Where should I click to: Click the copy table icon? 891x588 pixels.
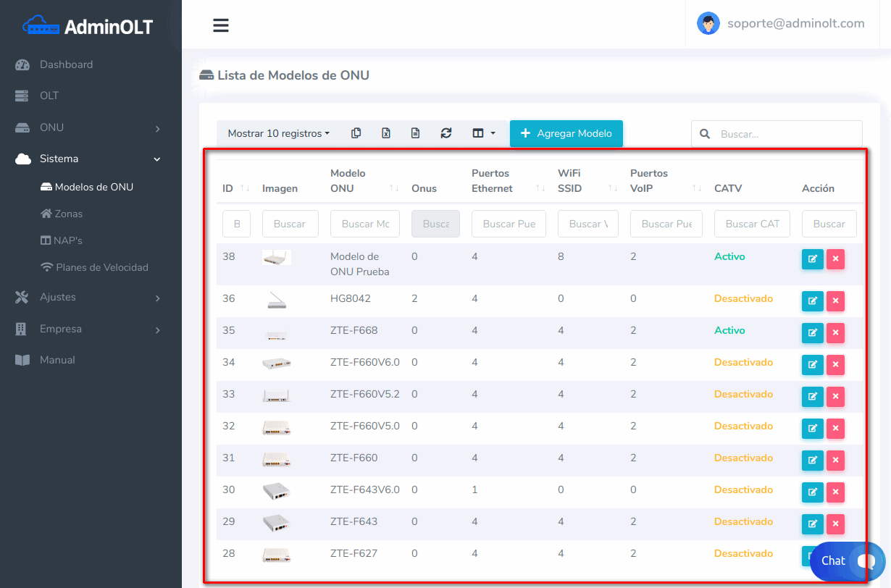click(x=356, y=133)
